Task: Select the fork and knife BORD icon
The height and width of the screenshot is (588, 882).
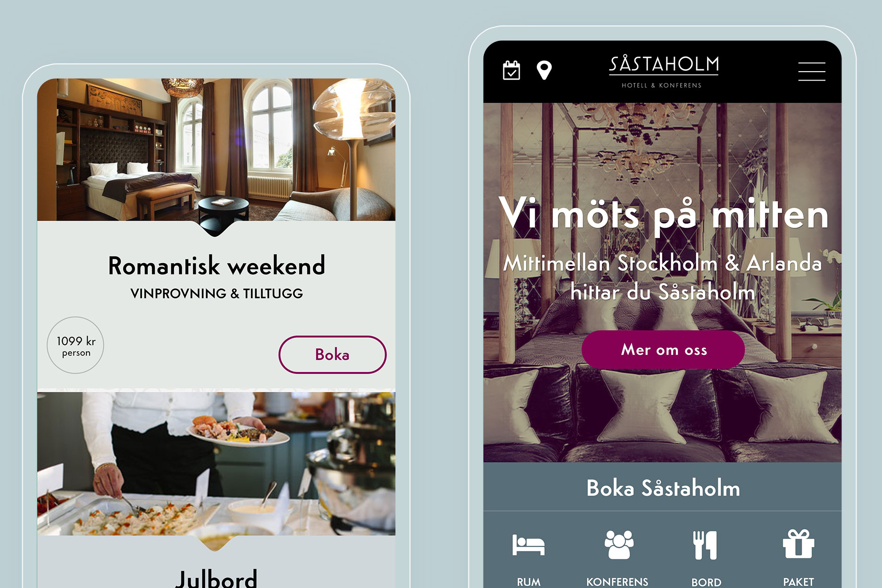Action: click(705, 545)
